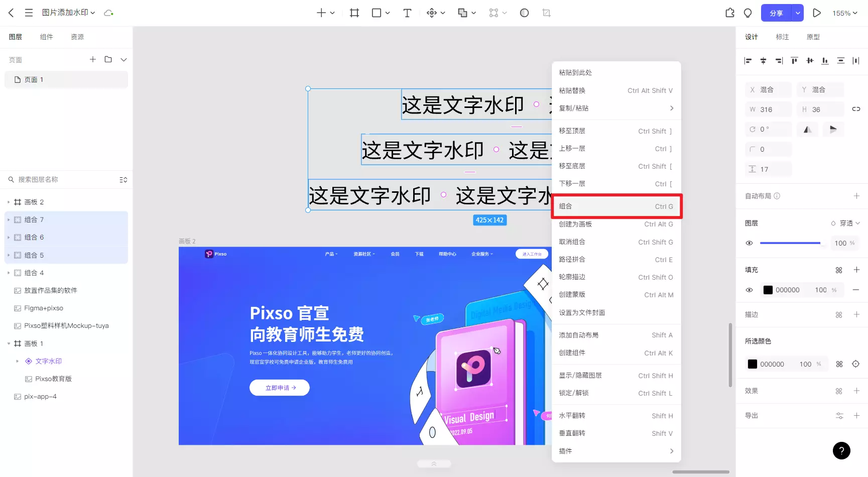Screen dimensions: 868x477
Task: Click the lightbulb icon in top bar
Action: [748, 13]
